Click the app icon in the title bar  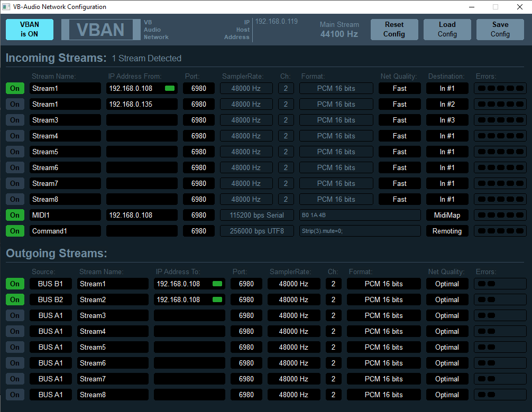pos(6,7)
